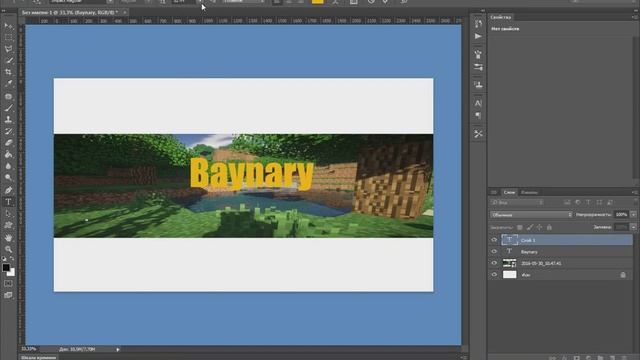Open the History panel icon

[x=478, y=24]
